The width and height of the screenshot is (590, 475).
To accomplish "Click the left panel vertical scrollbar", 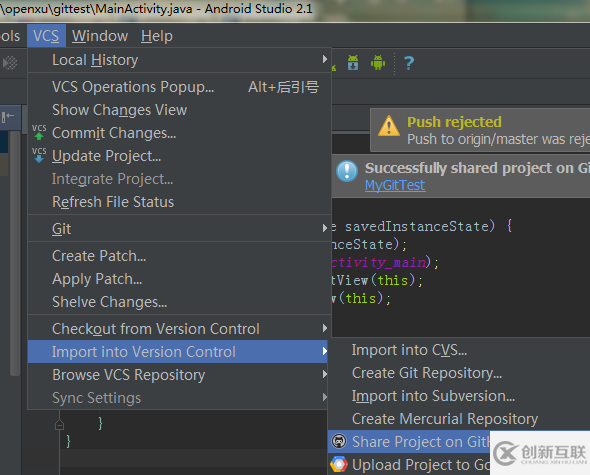I will 15,253.
